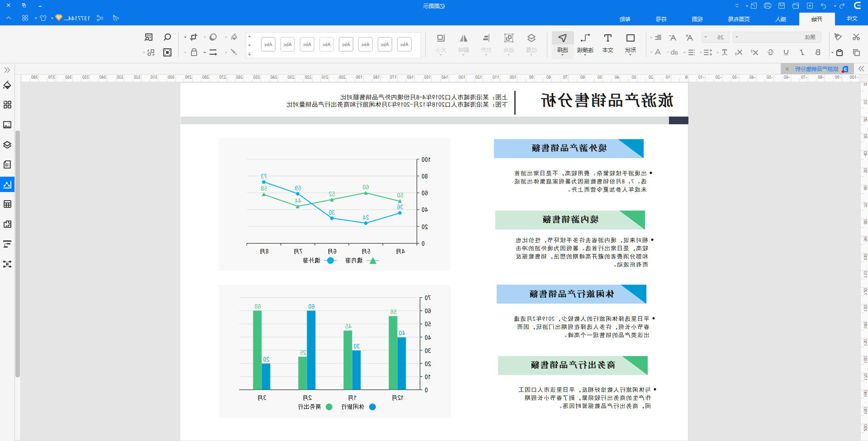Click the increase font size icon
The image size is (868, 441).
click(x=689, y=38)
